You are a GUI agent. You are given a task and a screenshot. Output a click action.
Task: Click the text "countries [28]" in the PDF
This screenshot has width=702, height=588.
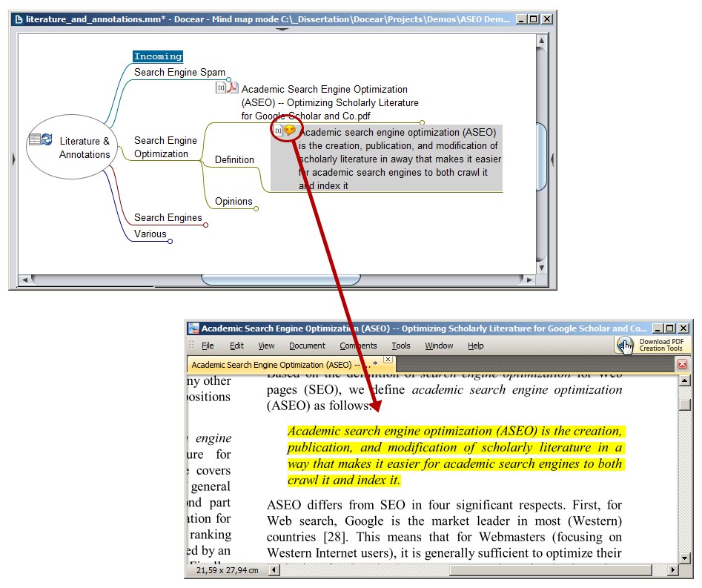(307, 537)
